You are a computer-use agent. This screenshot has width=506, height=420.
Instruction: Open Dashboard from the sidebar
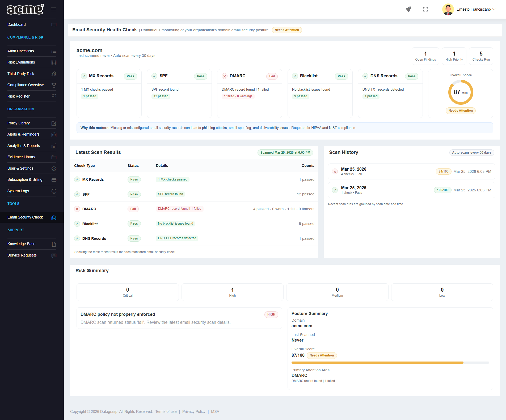(x=32, y=24)
